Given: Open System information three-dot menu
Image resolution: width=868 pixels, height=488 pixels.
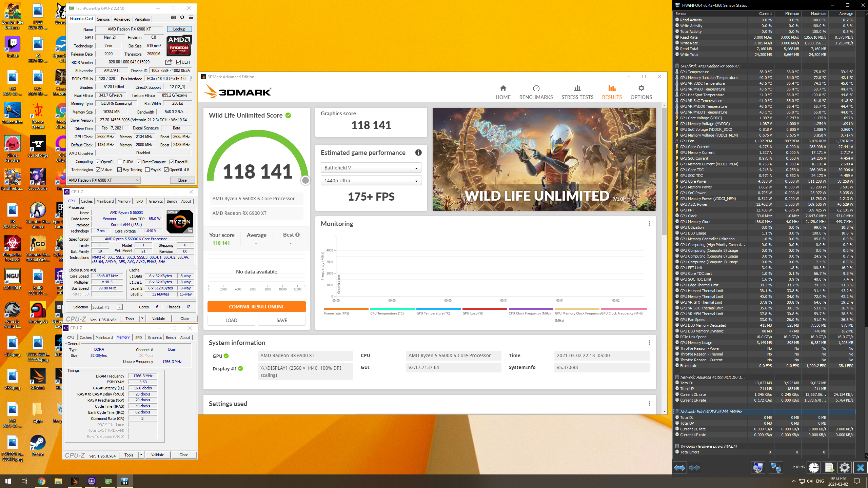Looking at the screenshot, I should coord(649,343).
